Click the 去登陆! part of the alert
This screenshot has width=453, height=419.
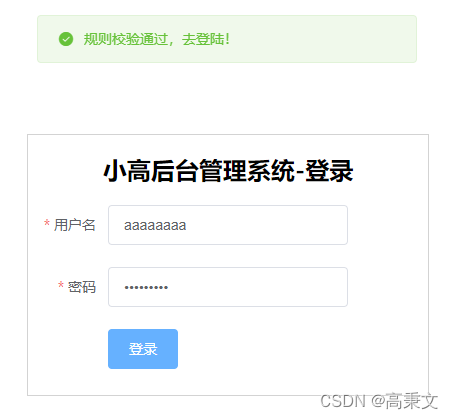point(206,39)
